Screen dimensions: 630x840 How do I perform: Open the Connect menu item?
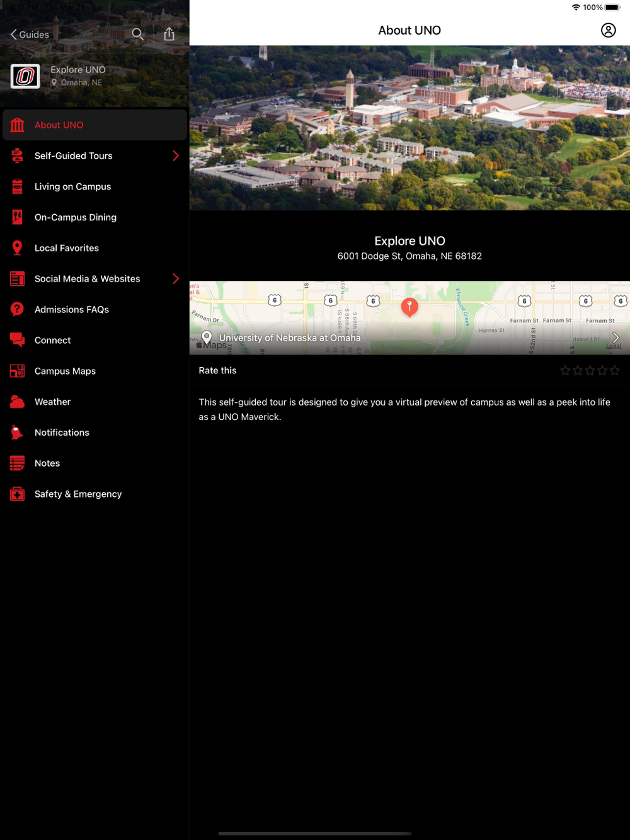(x=94, y=340)
